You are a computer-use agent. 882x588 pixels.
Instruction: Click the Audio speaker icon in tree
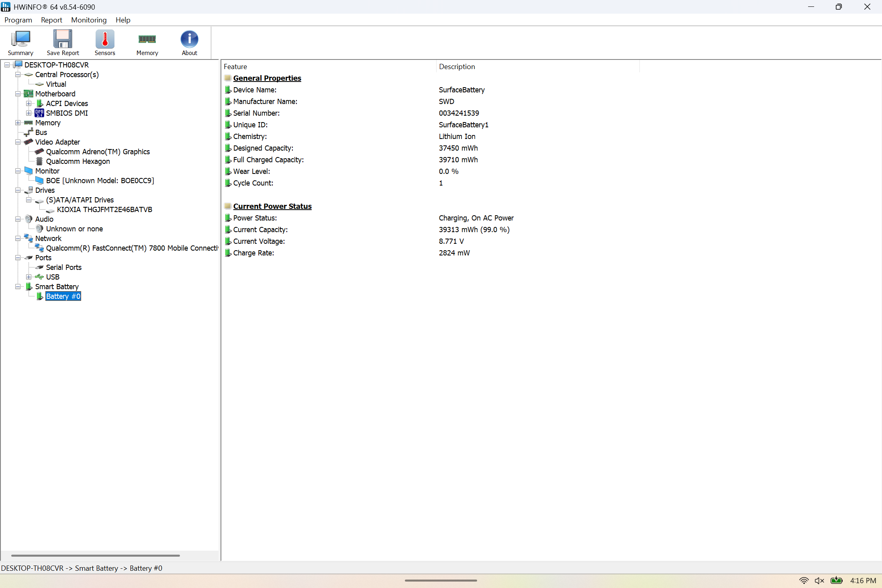29,219
